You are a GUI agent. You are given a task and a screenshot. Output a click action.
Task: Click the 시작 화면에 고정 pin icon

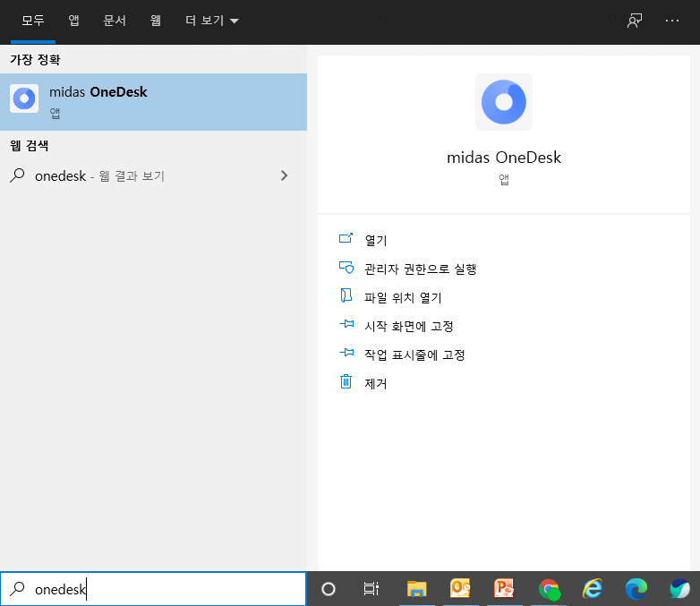click(x=346, y=326)
